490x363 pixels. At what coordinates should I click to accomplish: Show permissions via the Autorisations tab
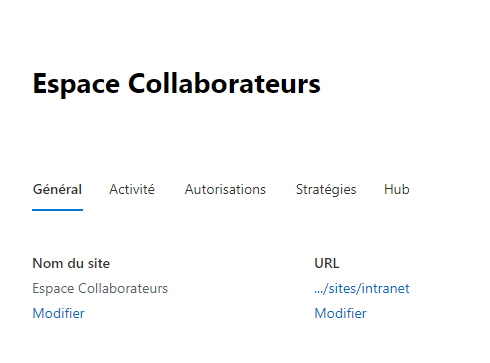tap(225, 189)
